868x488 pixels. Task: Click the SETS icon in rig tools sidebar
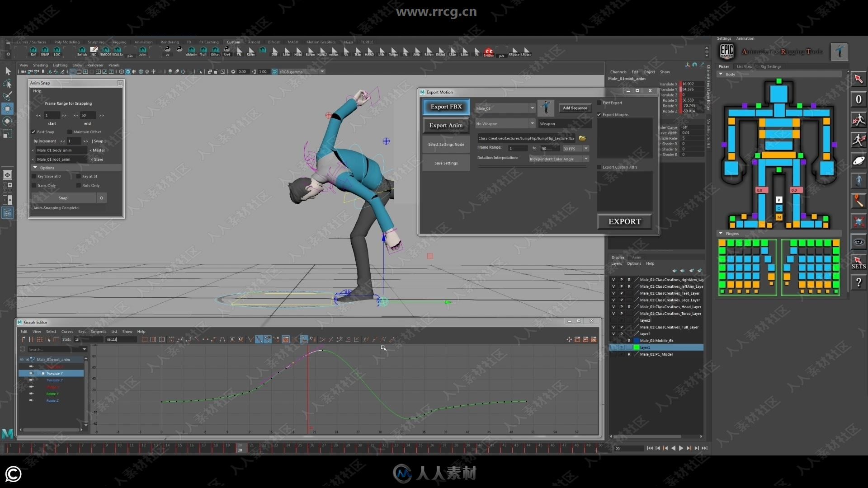[x=859, y=263]
